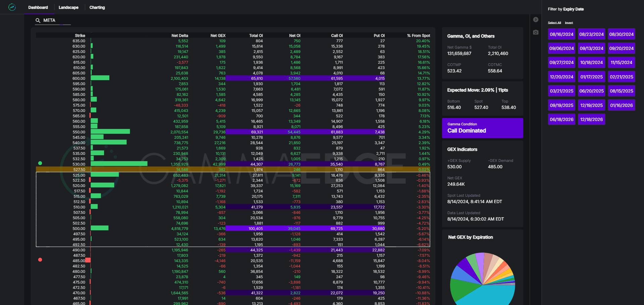Disable the 12/18/2026 expiry filter

591,119
